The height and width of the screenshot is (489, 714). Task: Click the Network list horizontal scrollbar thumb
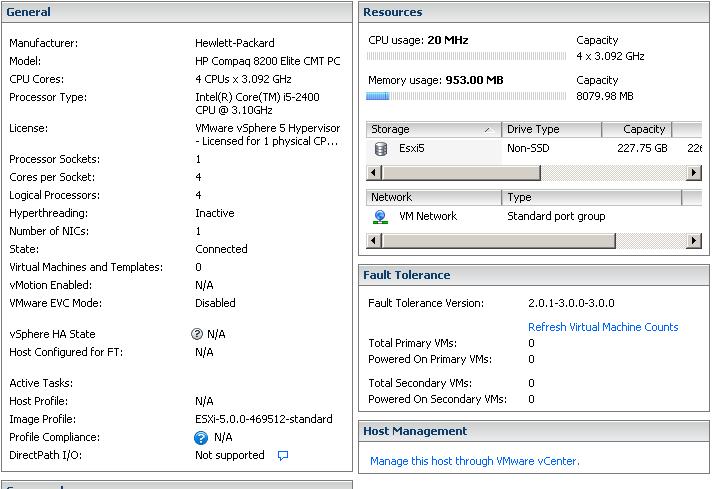point(499,240)
